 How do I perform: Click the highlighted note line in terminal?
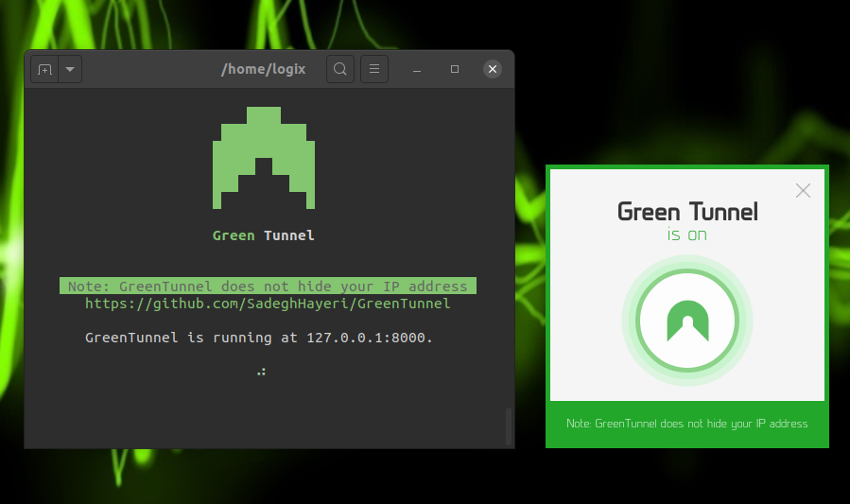coord(268,287)
